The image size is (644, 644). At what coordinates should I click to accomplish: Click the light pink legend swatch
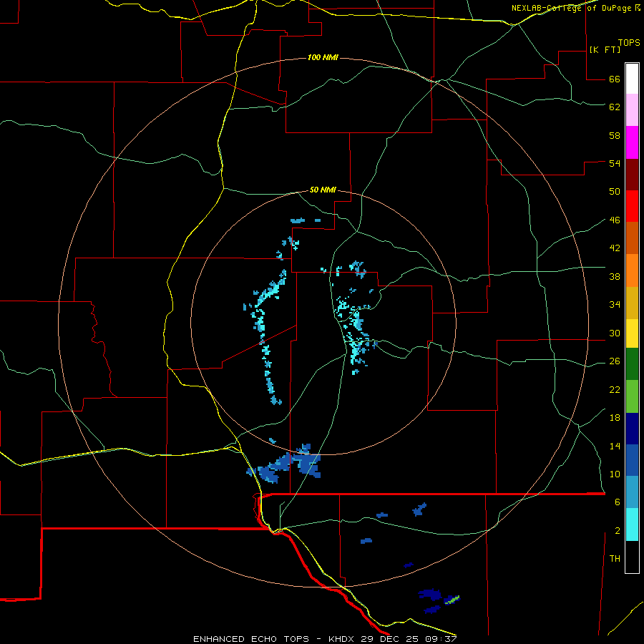coord(632,110)
